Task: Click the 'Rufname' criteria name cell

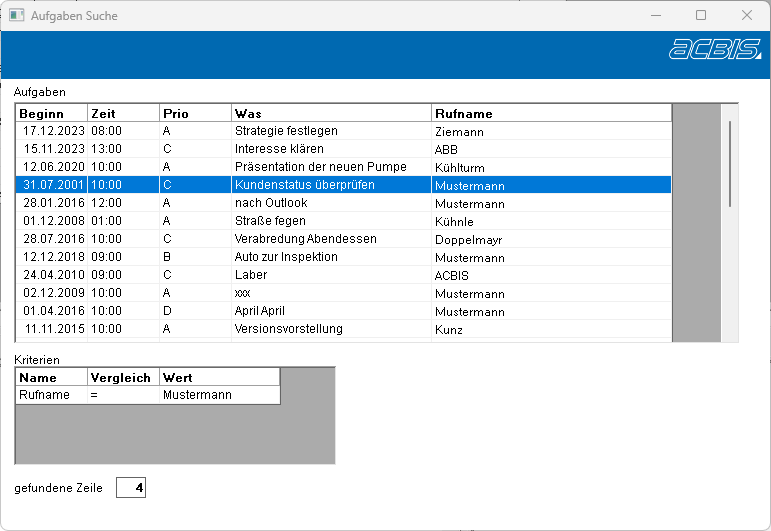Action: click(45, 395)
